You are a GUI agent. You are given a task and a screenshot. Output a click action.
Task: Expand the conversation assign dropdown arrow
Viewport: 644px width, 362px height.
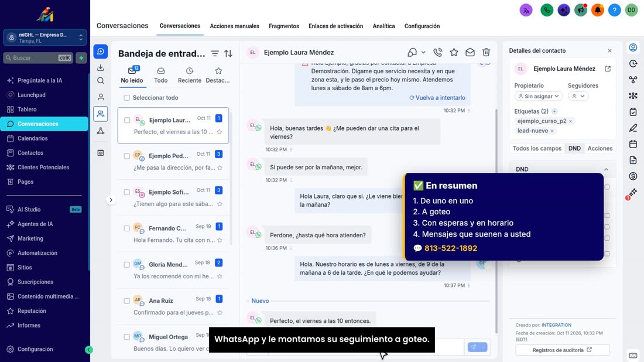[423, 53]
